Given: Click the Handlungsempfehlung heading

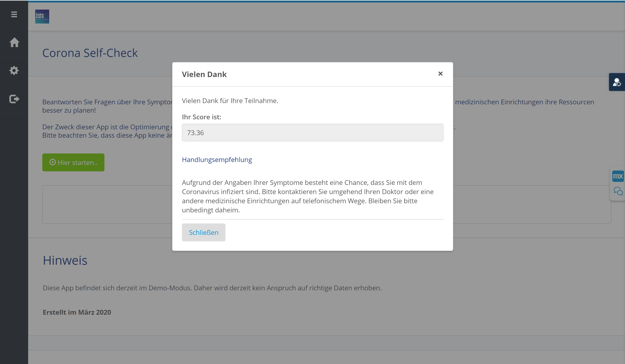Looking at the screenshot, I should point(217,160).
